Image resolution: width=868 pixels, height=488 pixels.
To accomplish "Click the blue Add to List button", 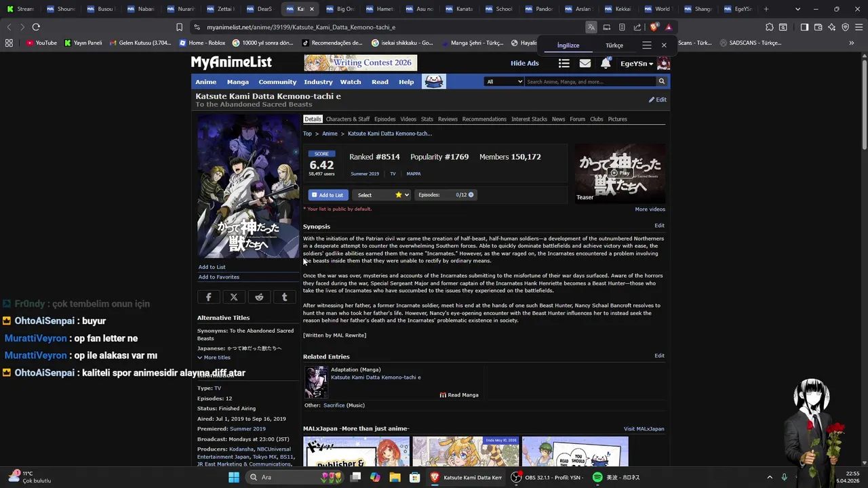I will (x=328, y=195).
